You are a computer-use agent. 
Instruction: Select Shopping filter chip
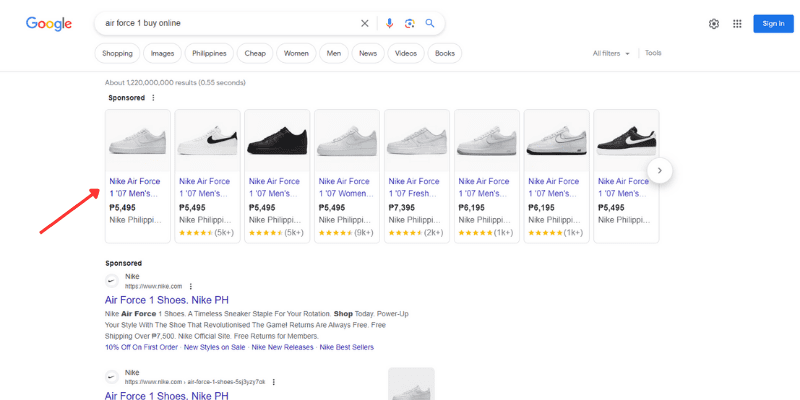[x=117, y=53]
